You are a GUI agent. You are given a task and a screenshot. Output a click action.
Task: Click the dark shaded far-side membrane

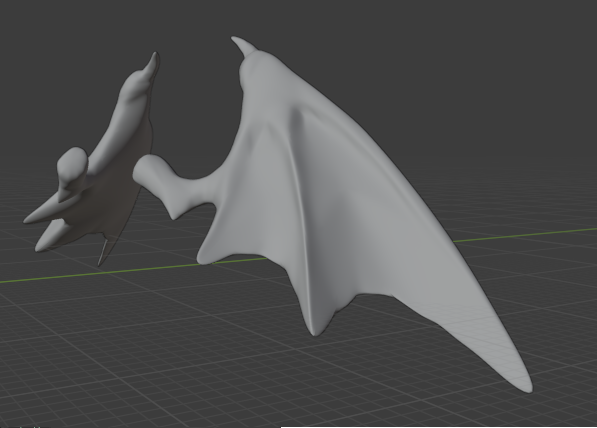coord(122,198)
